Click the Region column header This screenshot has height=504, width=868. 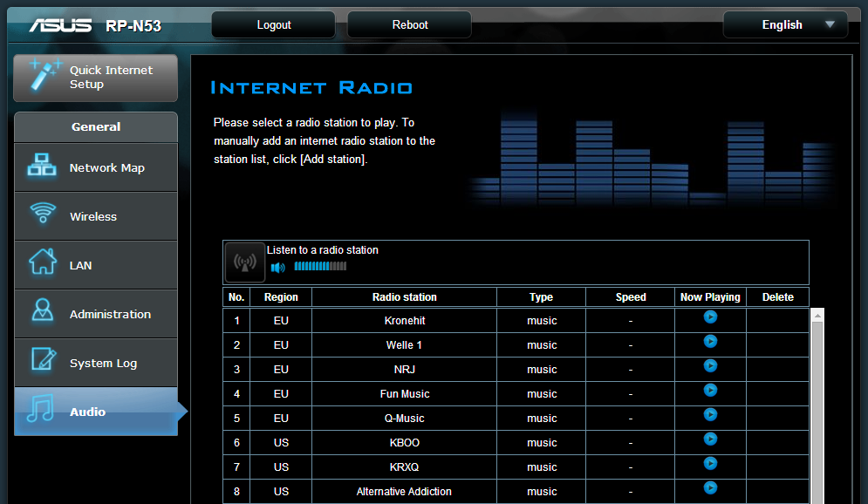(281, 297)
